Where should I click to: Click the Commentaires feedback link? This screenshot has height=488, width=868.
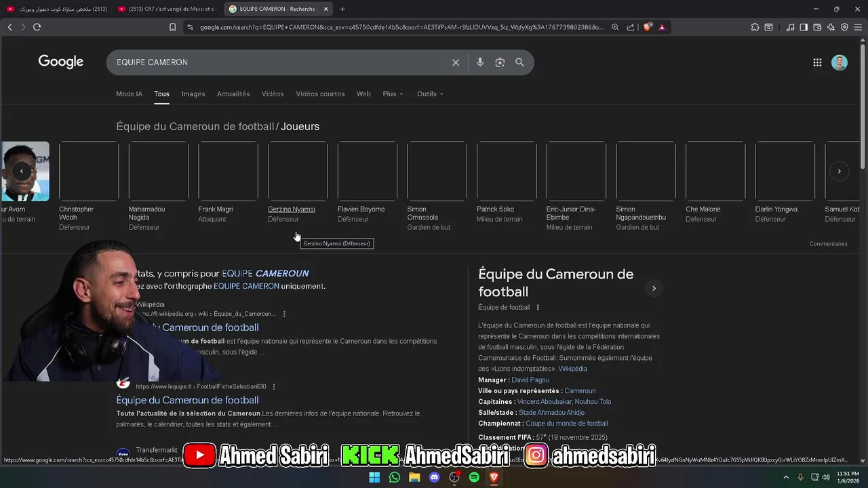[x=828, y=244]
